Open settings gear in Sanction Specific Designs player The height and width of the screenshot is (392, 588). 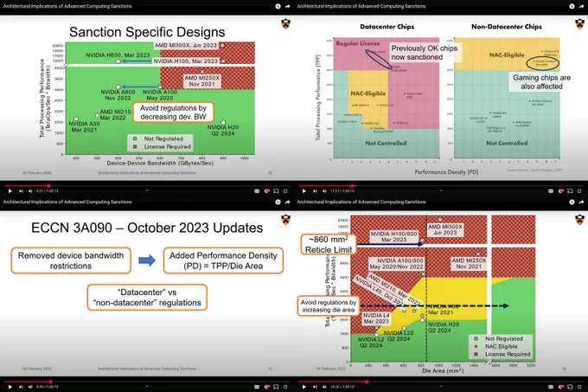coord(267,191)
